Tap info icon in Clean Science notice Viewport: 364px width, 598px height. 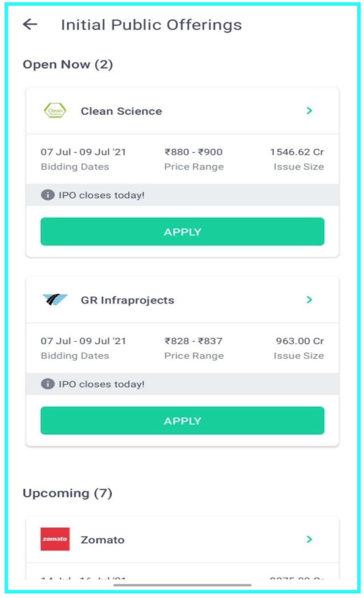click(48, 195)
